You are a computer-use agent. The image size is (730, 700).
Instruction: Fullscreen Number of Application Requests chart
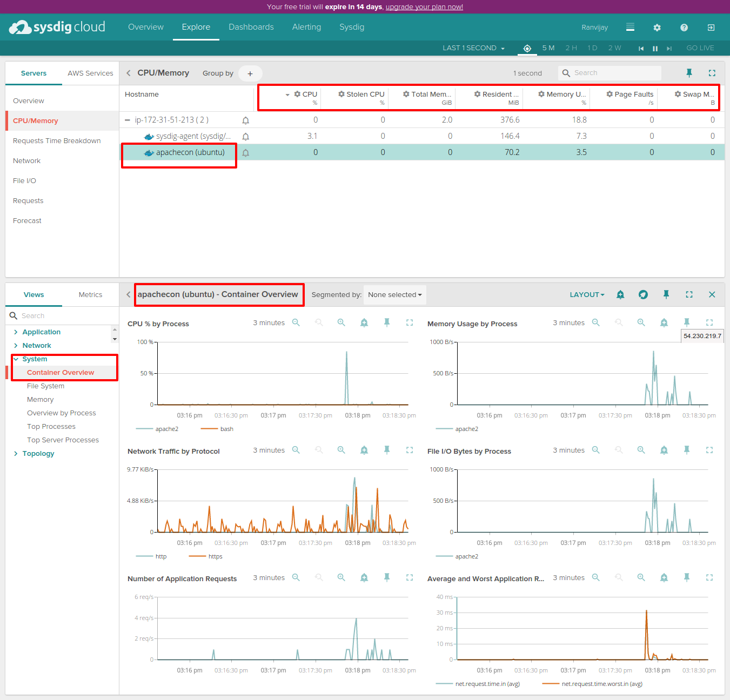click(410, 577)
